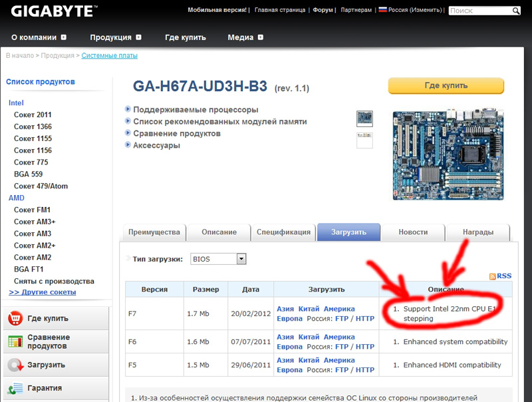The height and width of the screenshot is (402, 532).
Task: Switch to the Новости tab
Action: 413,232
